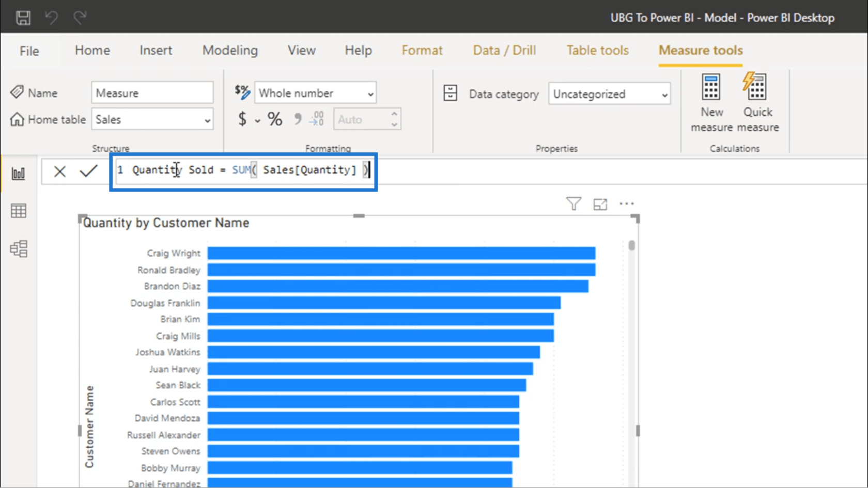The height and width of the screenshot is (488, 868).
Task: Click the currency dollar format icon
Action: pos(242,119)
